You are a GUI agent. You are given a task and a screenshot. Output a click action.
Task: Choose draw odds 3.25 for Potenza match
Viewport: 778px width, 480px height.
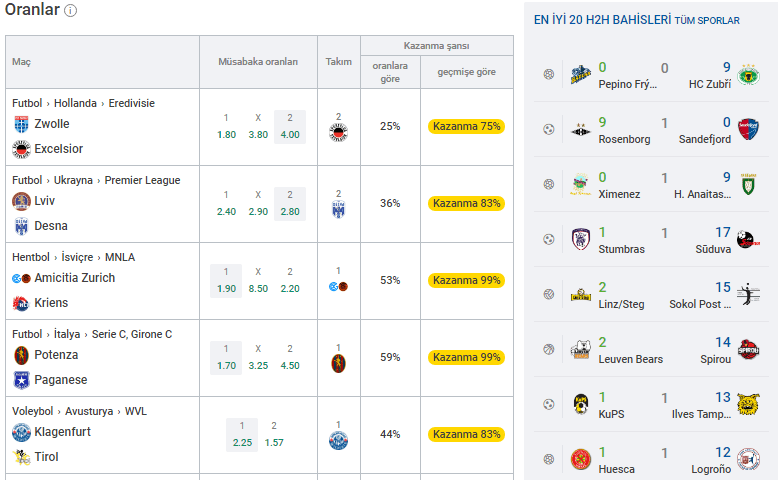point(258,358)
